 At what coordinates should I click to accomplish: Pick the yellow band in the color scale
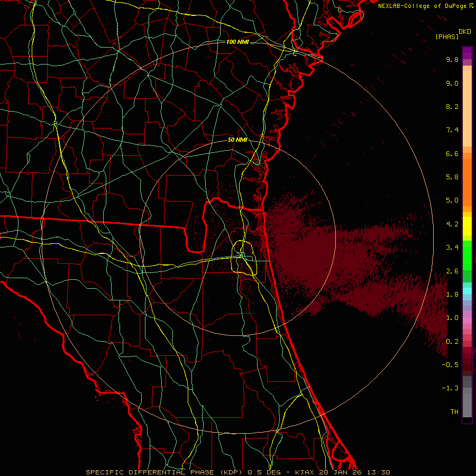click(x=467, y=226)
